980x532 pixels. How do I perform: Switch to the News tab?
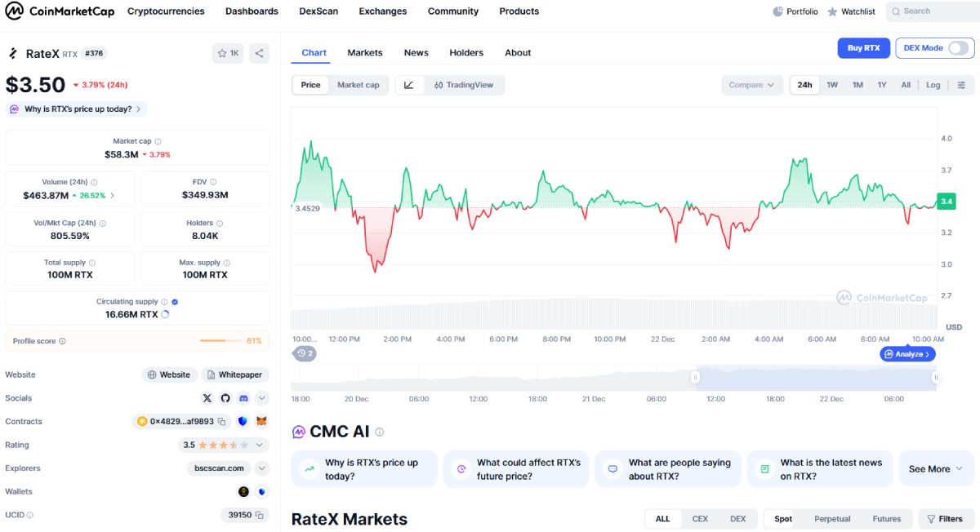(416, 52)
